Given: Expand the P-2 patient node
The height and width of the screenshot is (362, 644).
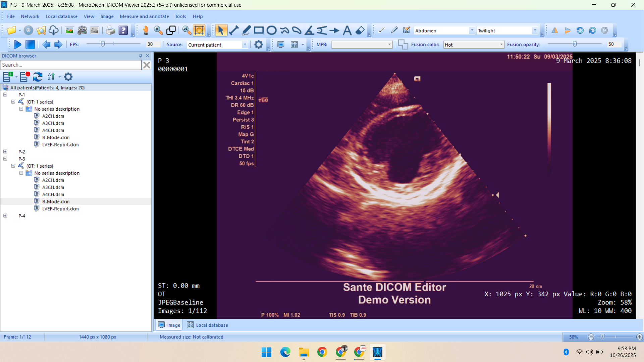Looking at the screenshot, I should pos(5,152).
